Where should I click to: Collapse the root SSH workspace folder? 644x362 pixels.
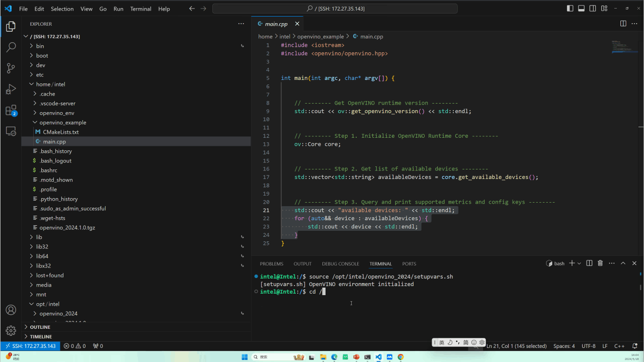[x=136, y=36]
